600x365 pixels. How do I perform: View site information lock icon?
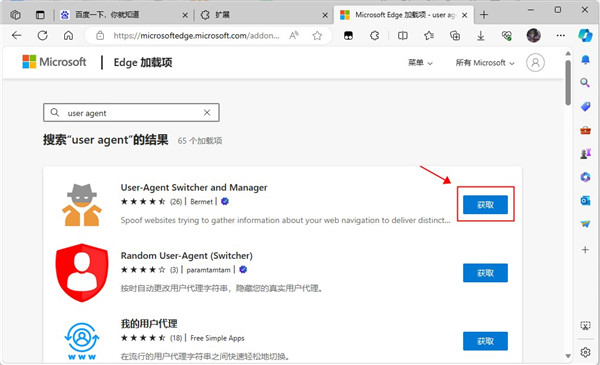point(100,36)
